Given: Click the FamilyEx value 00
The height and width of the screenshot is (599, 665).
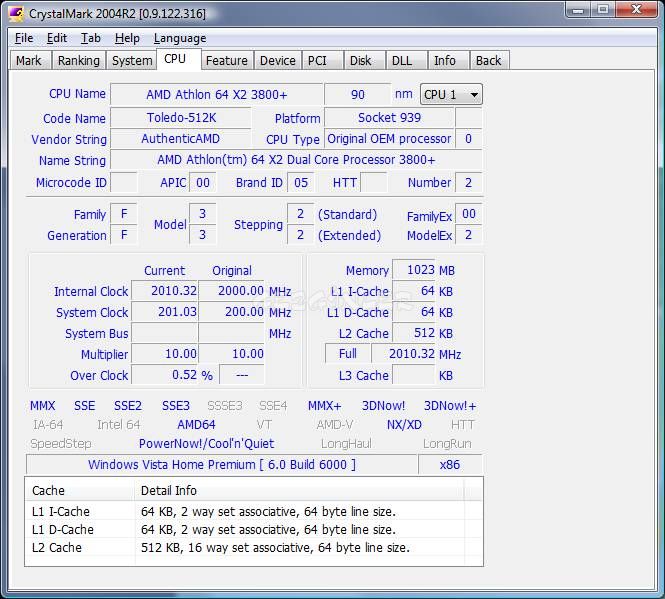Looking at the screenshot, I should coord(469,214).
